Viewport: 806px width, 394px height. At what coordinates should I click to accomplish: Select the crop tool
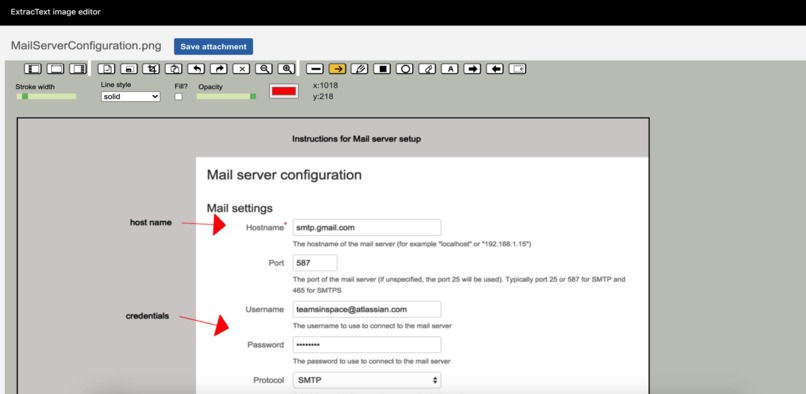click(x=152, y=69)
